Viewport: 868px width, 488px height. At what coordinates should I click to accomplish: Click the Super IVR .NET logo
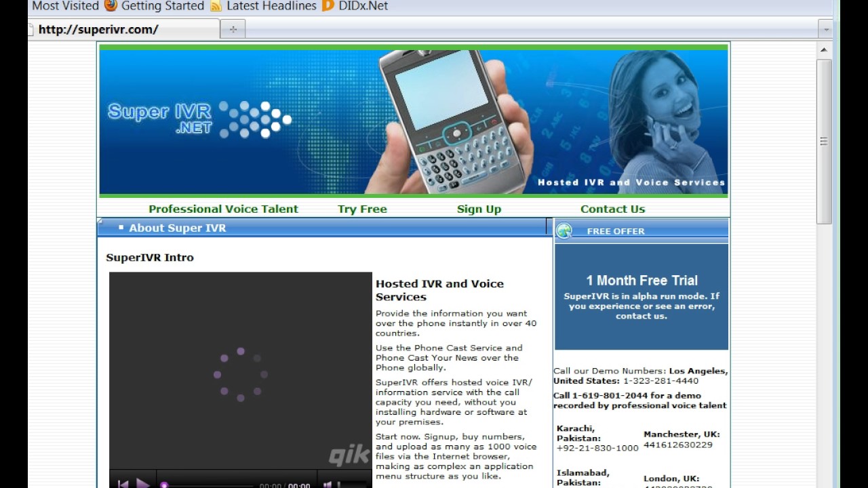point(199,119)
